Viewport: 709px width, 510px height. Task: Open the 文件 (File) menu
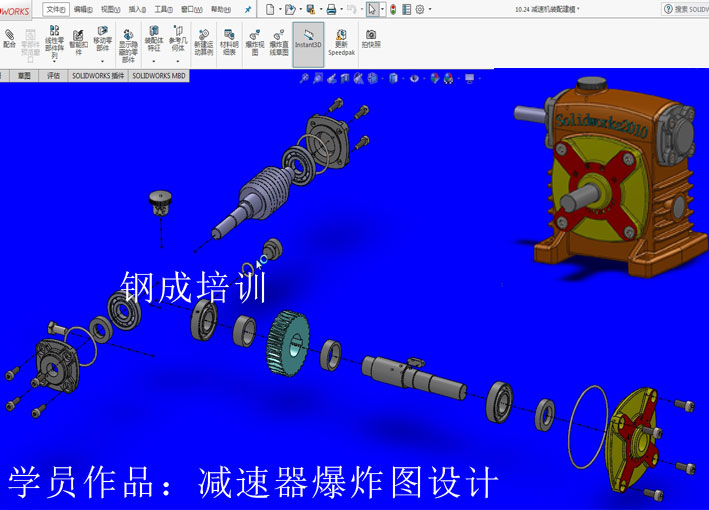tap(56, 9)
